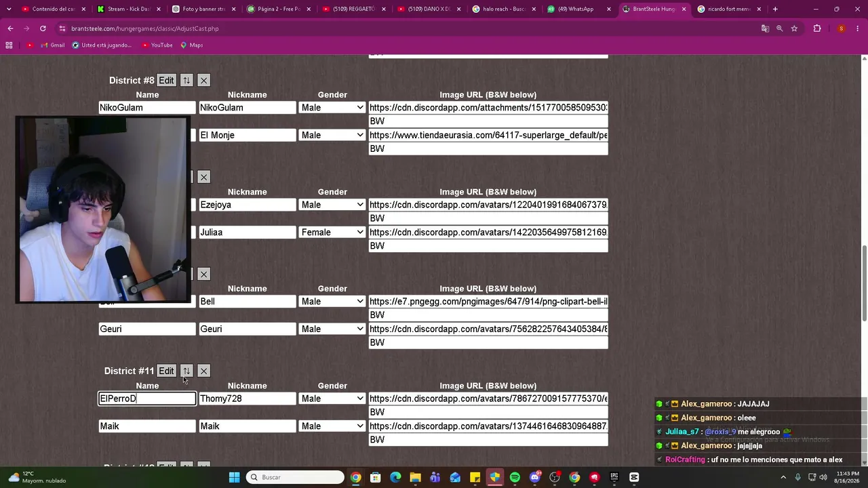Image resolution: width=868 pixels, height=488 pixels.
Task: Click the microphone icon in system tray
Action: pos(797,477)
